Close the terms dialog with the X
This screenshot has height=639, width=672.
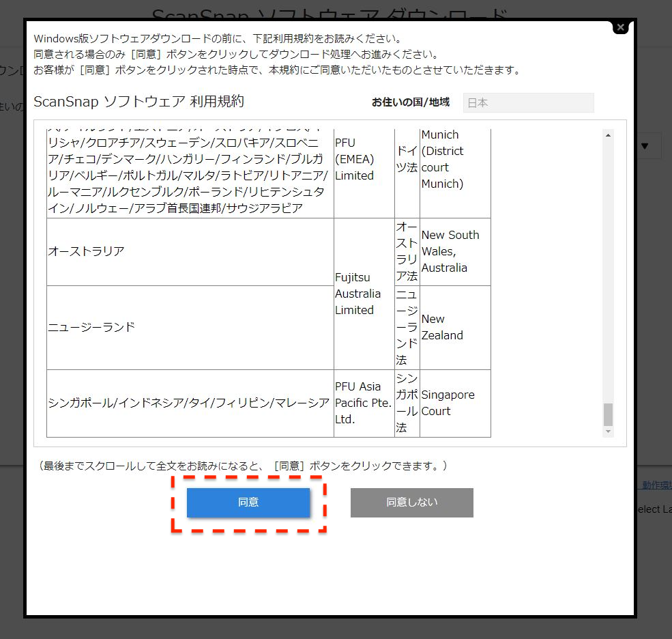click(x=620, y=27)
